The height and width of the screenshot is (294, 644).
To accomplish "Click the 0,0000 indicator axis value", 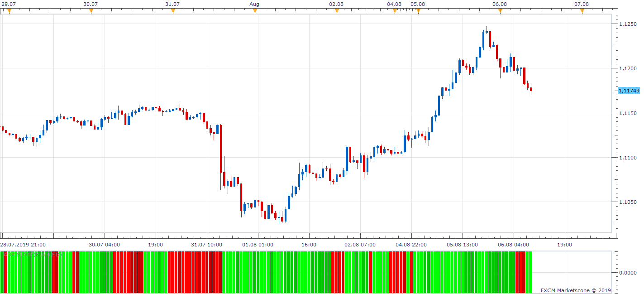I will coord(628,272).
